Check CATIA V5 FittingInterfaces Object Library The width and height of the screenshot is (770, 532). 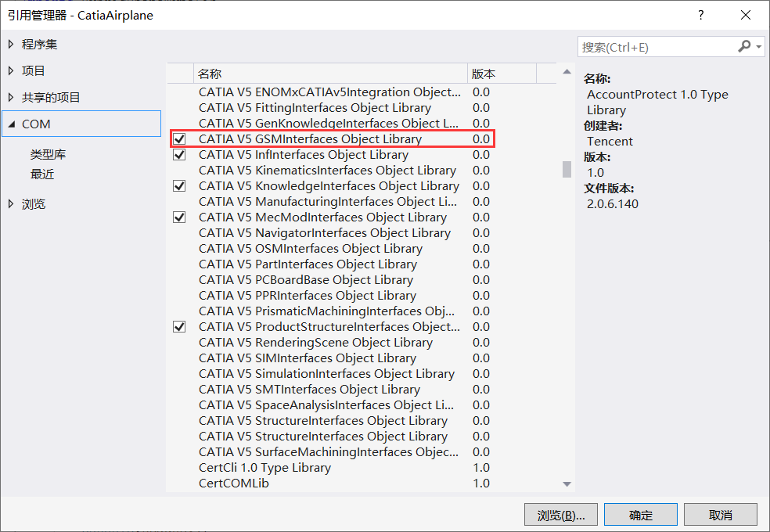point(179,107)
